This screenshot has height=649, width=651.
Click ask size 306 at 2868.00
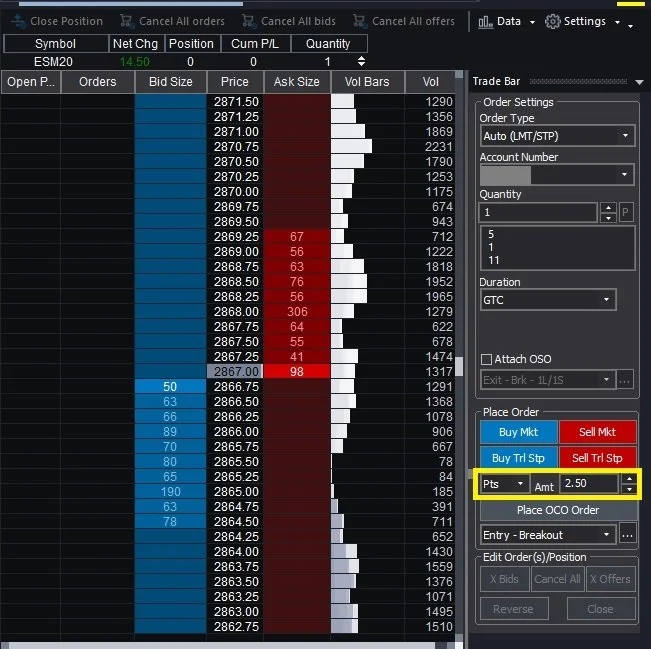(297, 311)
